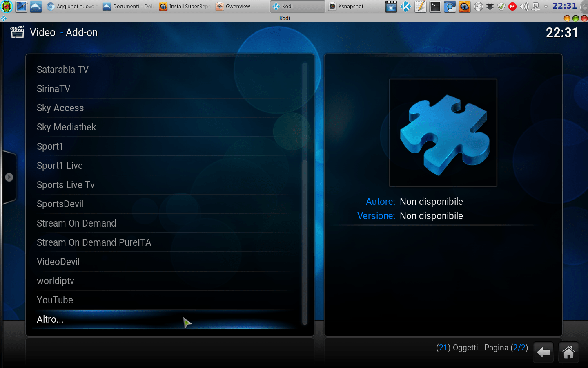Maximize Kodi with the green window button

(x=576, y=18)
